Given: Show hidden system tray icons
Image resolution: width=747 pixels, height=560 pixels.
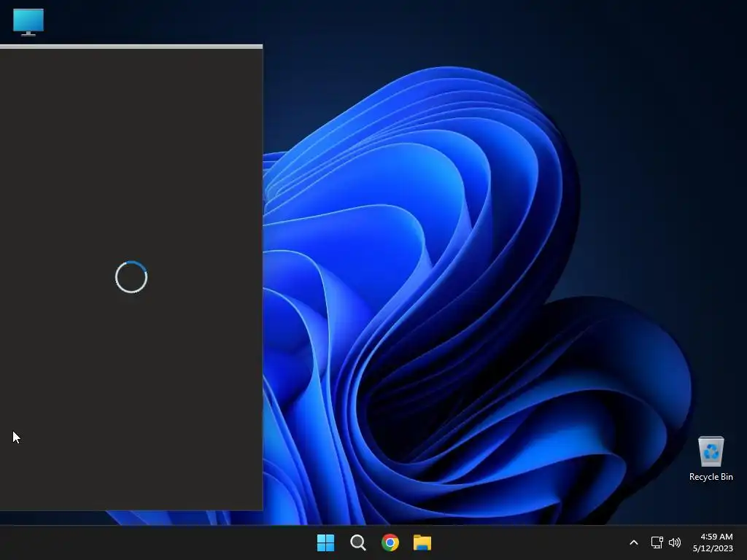Looking at the screenshot, I should [x=634, y=542].
